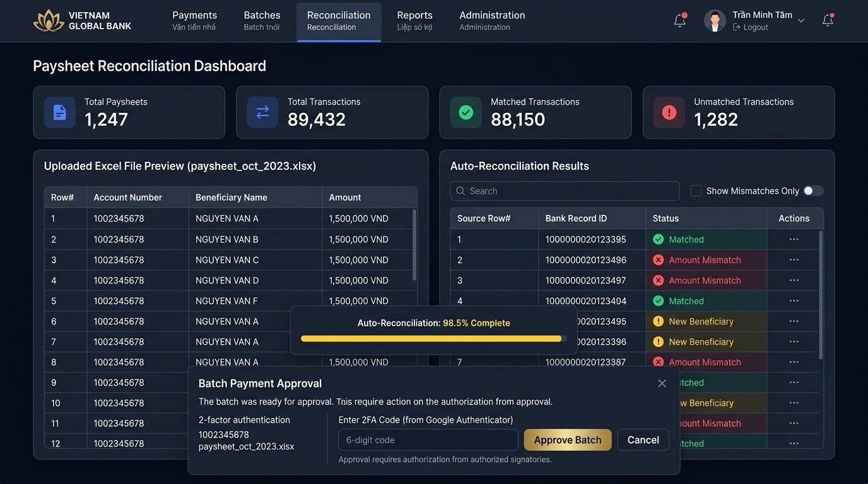Click the Excel preview table scrollbar
This screenshot has width=868, height=484.
[x=414, y=245]
